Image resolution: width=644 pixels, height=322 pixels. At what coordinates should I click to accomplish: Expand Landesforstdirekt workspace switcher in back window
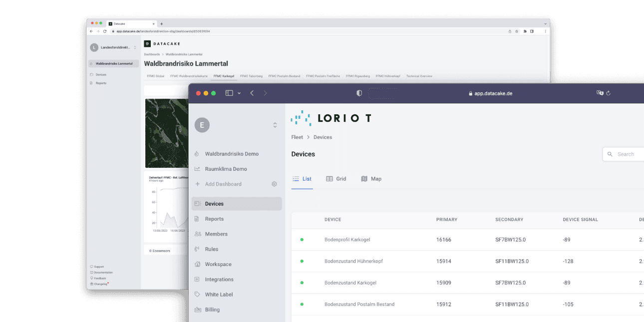(135, 47)
